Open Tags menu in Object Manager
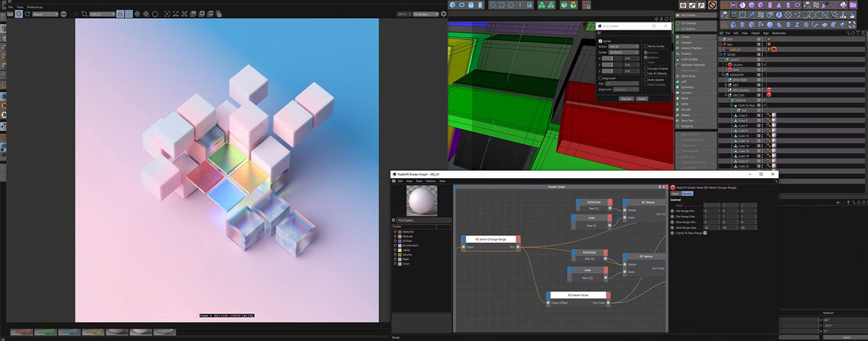Image resolution: width=868 pixels, height=341 pixels. coord(766,33)
